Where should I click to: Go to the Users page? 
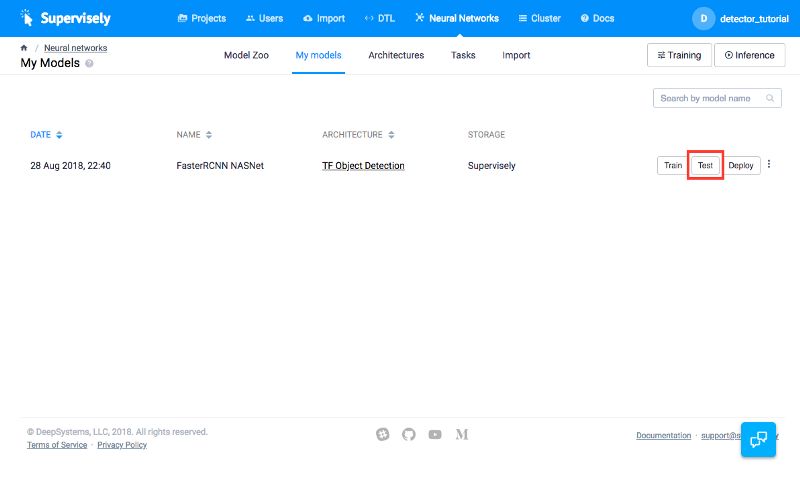click(264, 18)
